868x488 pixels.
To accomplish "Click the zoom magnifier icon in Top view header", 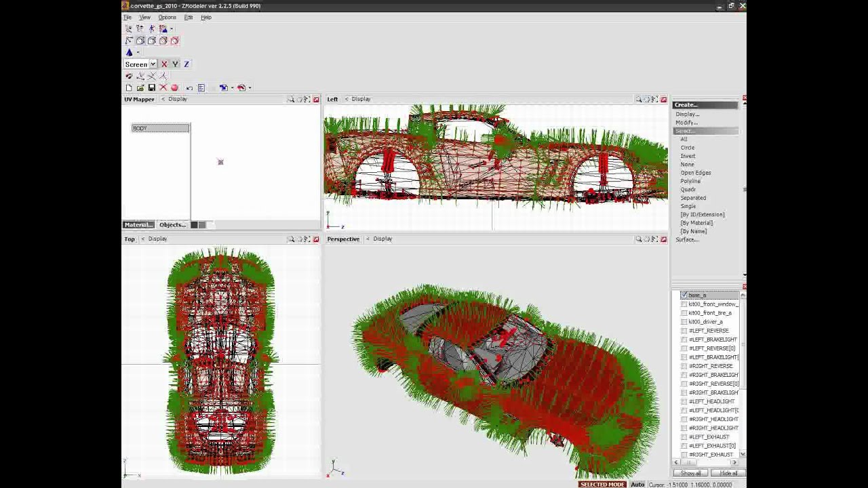I will tap(290, 239).
